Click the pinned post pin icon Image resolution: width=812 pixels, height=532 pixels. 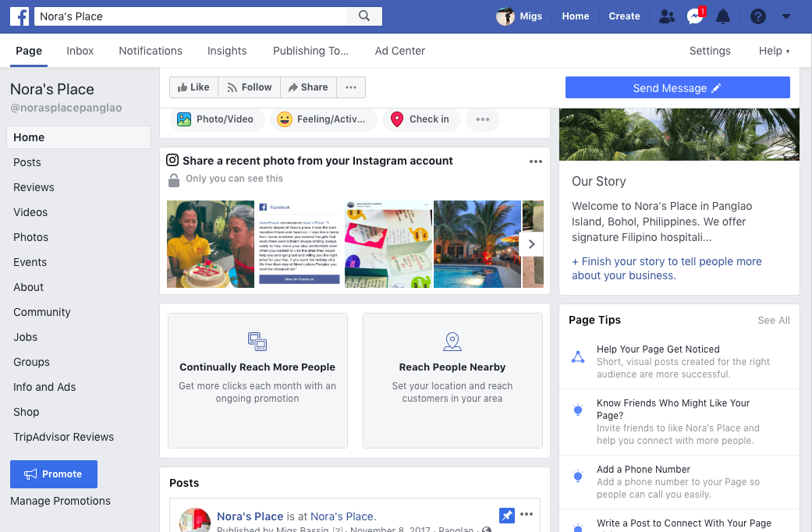click(x=506, y=516)
